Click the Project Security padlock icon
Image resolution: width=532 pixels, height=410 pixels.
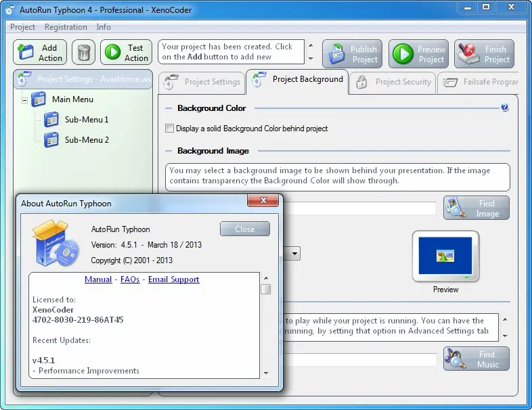tap(361, 82)
